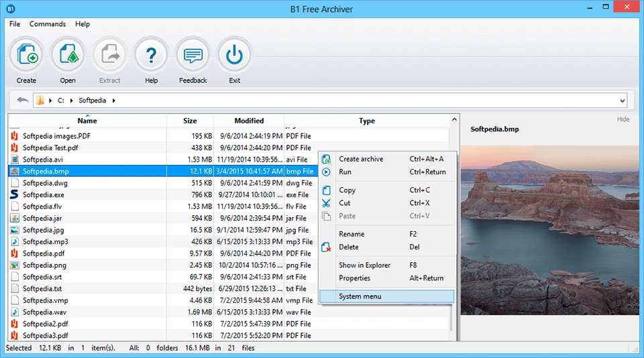Viewport: 644px width, 358px height.
Task: Click the PDF icon next to Softpedia2.pdf
Action: pos(15,324)
